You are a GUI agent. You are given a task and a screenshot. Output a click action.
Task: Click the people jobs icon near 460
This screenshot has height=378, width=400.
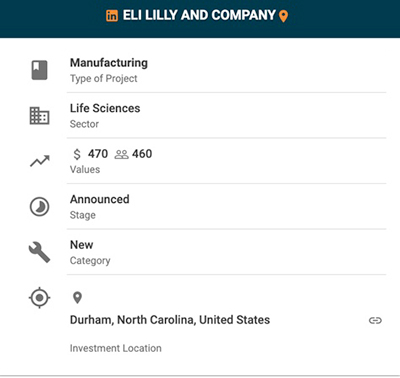[x=121, y=154]
